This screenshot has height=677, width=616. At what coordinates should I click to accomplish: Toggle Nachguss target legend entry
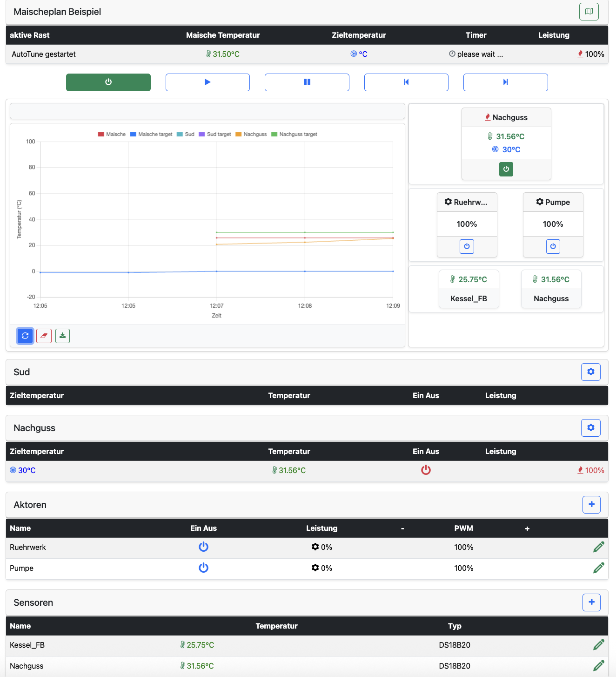coord(294,135)
